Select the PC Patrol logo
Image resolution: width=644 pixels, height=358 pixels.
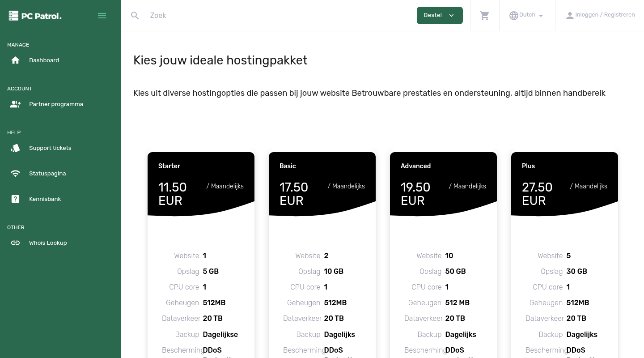pos(35,15)
